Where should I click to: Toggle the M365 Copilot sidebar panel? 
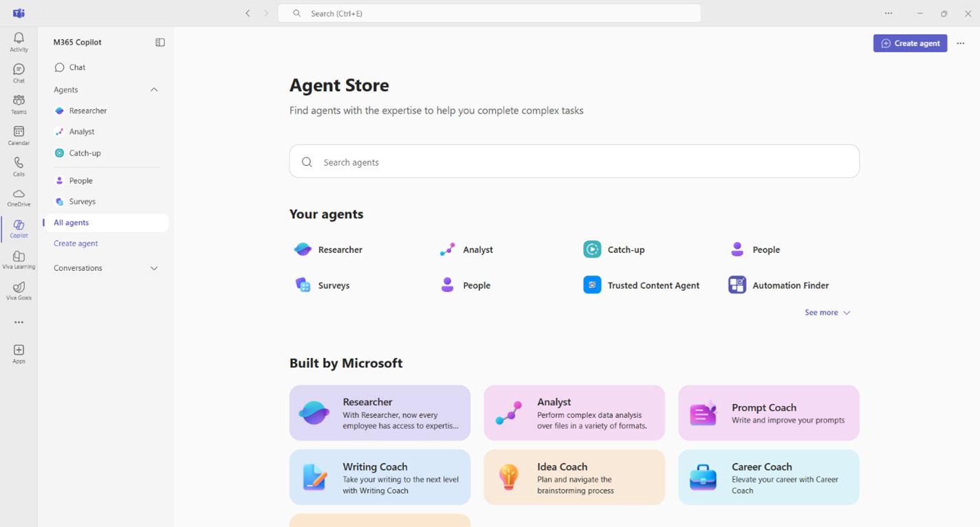coord(160,43)
